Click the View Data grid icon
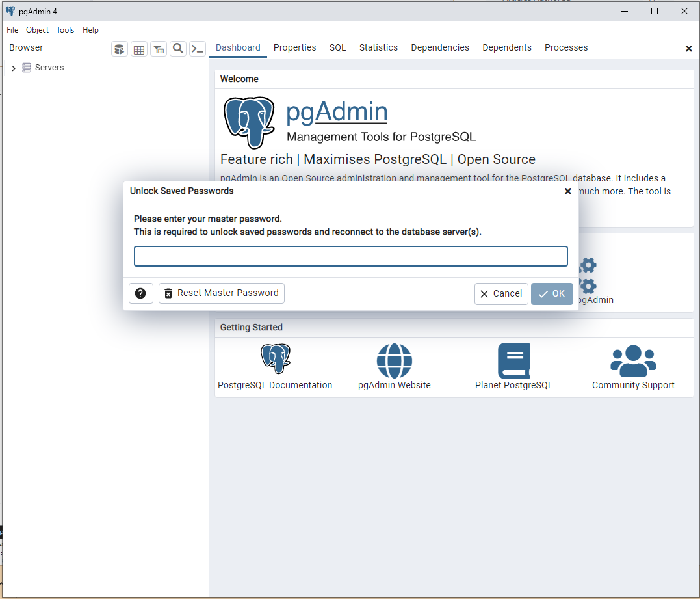700x599 pixels. pyautogui.click(x=139, y=48)
